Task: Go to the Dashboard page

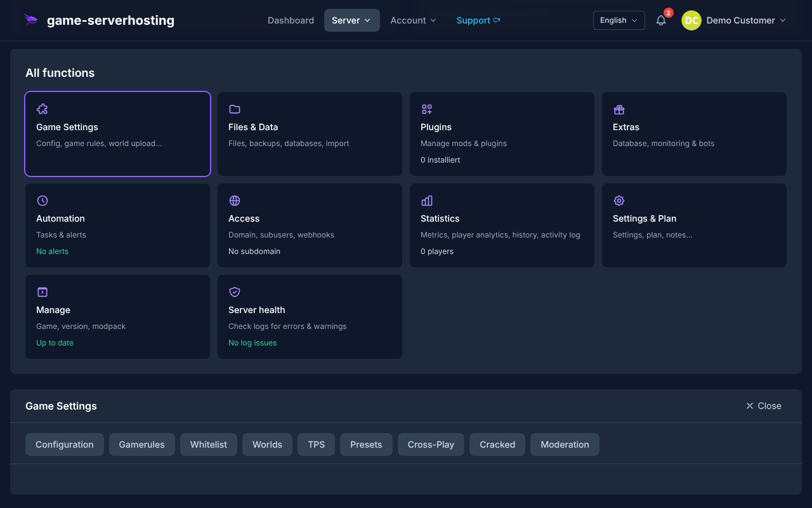Action: tap(291, 20)
